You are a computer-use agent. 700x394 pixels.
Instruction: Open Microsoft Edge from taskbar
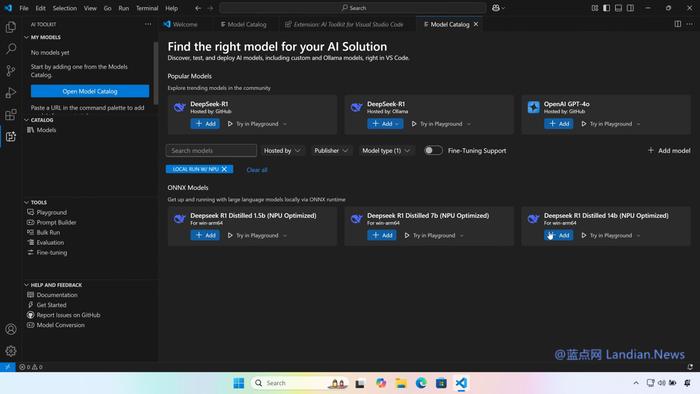[421, 383]
